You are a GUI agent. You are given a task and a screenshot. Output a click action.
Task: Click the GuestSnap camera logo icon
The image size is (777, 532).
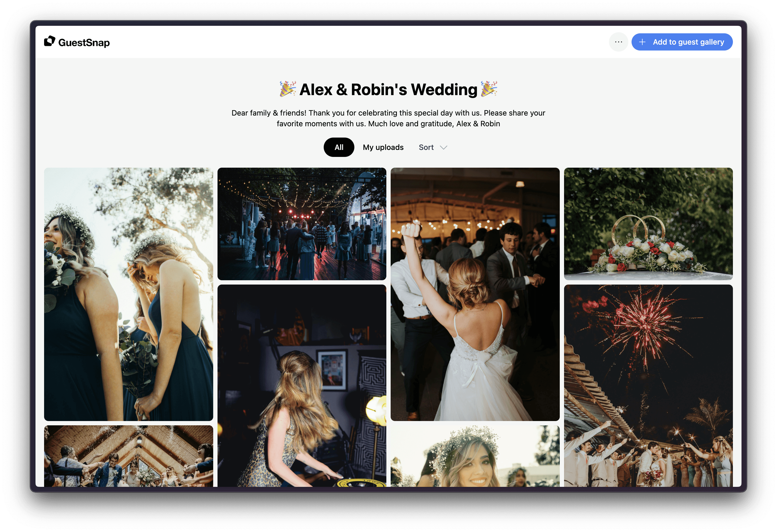[x=49, y=41]
